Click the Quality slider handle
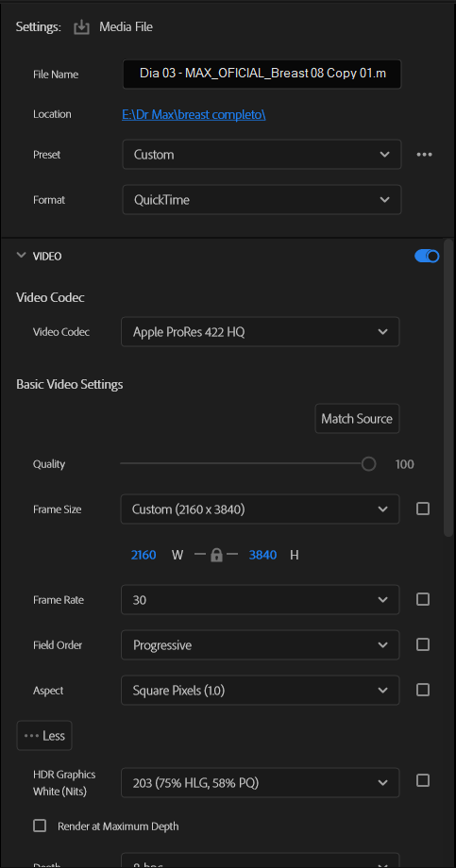Image resolution: width=456 pixels, height=868 pixels. [x=368, y=464]
